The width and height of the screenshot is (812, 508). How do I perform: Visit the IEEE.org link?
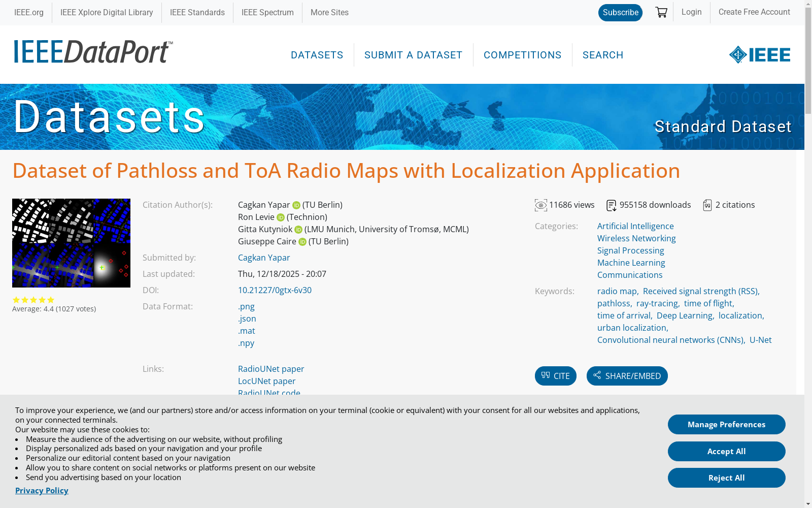(x=29, y=12)
